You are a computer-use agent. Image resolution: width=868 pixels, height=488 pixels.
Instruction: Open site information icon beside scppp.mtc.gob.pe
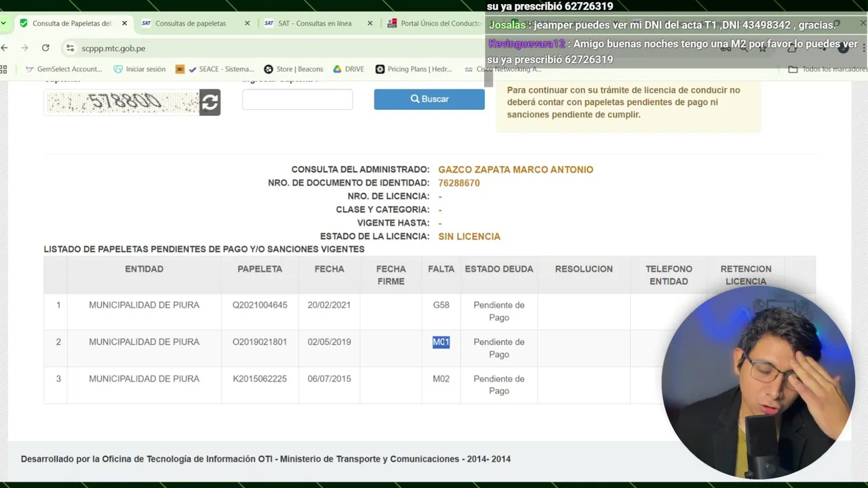point(70,48)
